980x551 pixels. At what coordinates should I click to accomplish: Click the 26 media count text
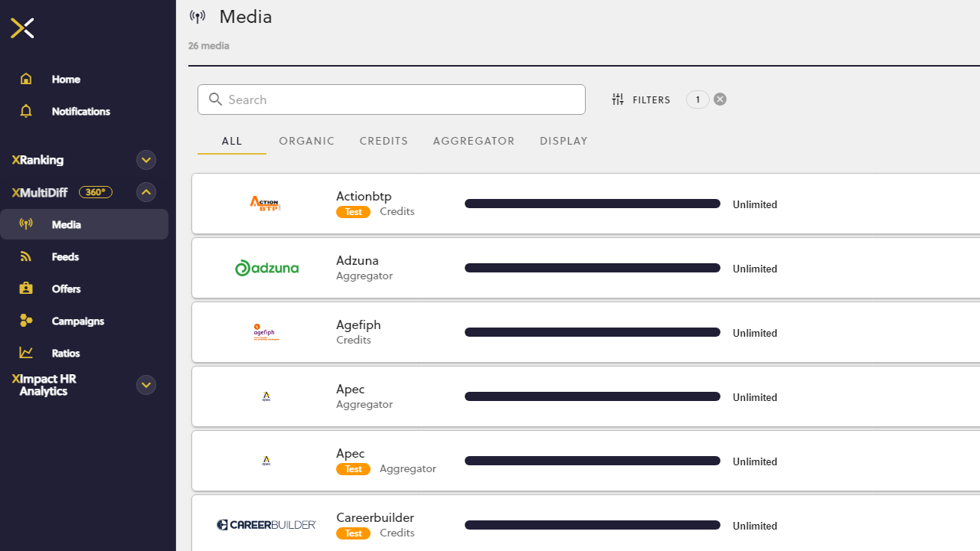(208, 46)
